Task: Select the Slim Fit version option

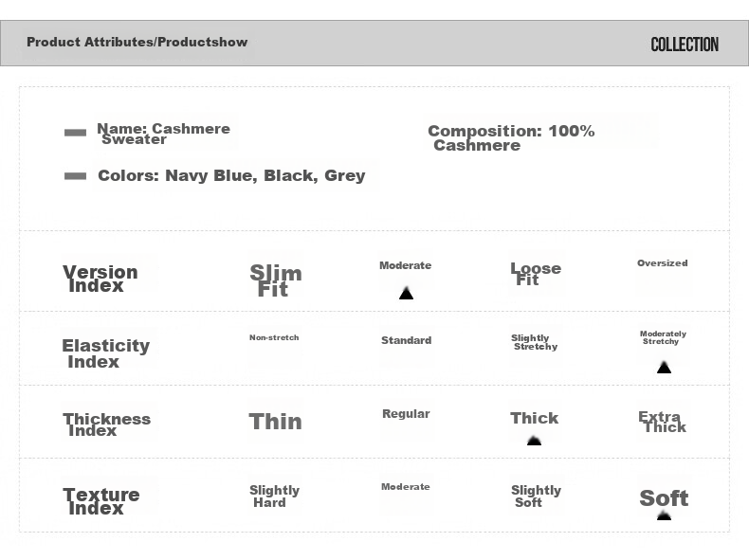Action: click(x=276, y=280)
